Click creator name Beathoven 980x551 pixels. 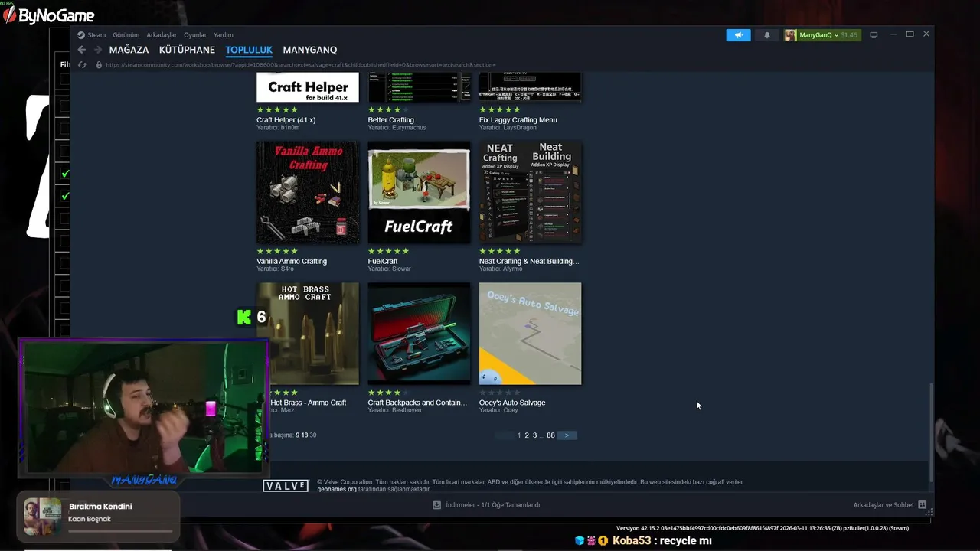click(407, 410)
